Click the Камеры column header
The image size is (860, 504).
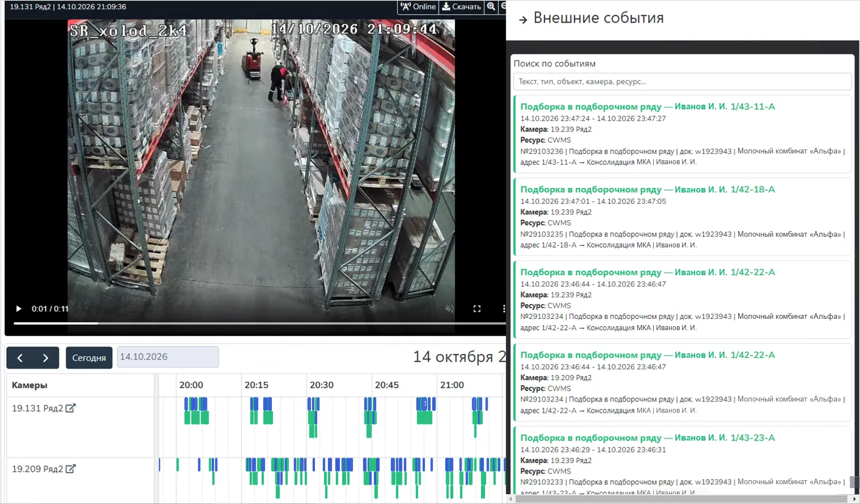pos(29,385)
